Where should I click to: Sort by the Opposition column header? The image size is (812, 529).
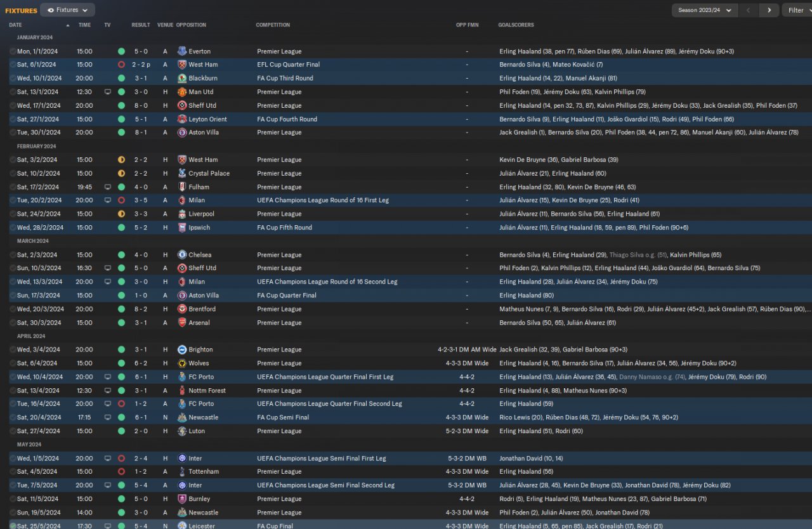191,25
